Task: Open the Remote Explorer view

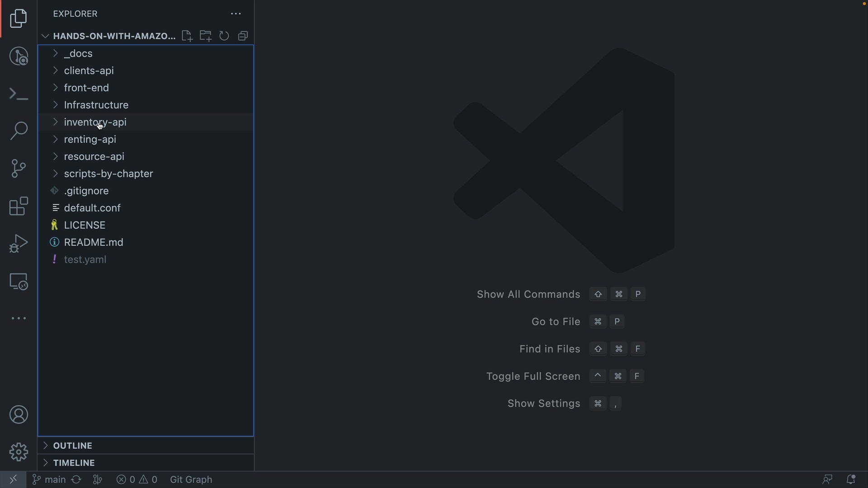Action: click(x=19, y=282)
